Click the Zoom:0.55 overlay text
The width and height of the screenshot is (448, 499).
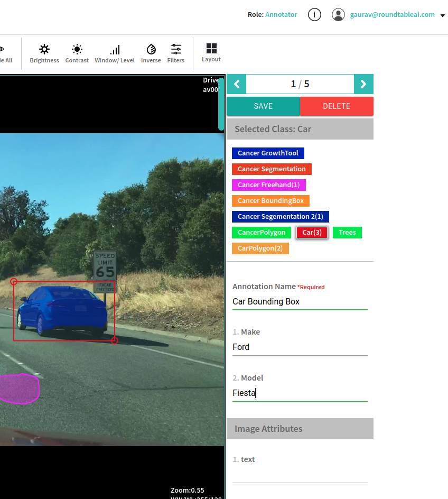click(187, 491)
